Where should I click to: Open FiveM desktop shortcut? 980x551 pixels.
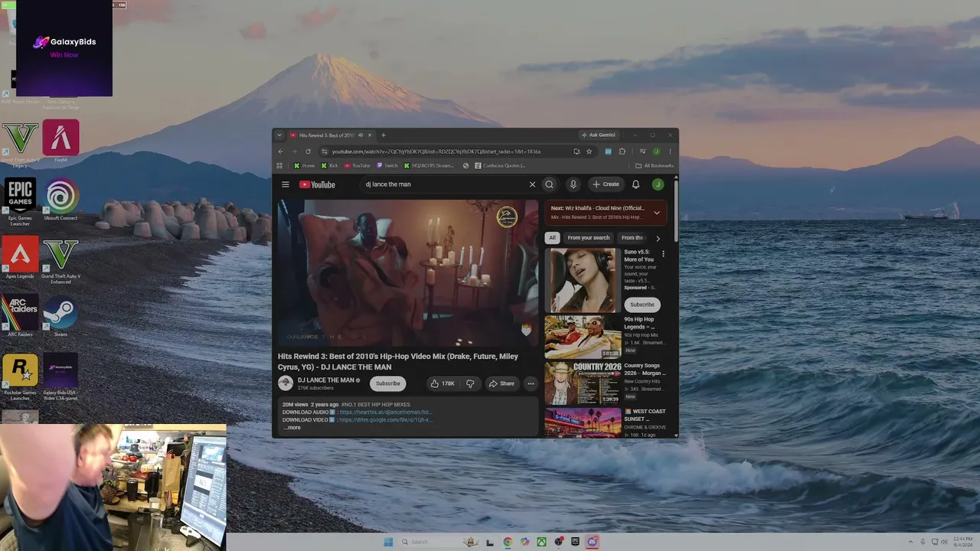[x=60, y=142]
